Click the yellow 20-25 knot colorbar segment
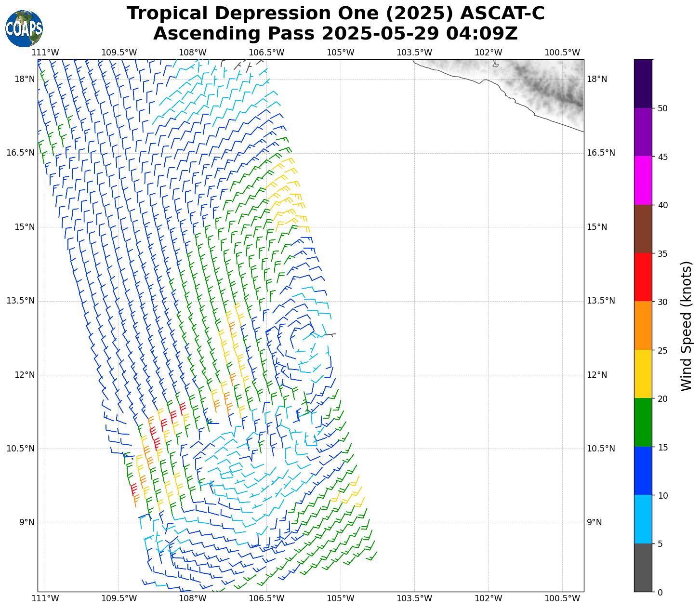 [x=643, y=374]
